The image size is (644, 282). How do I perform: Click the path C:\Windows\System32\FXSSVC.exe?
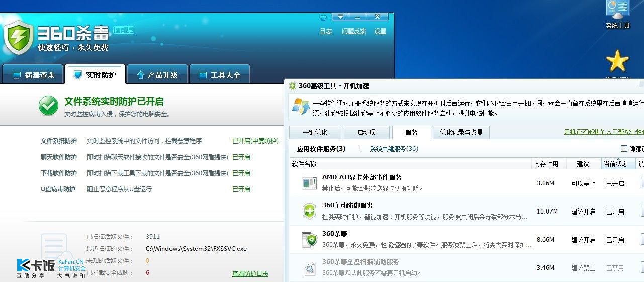(x=196, y=249)
